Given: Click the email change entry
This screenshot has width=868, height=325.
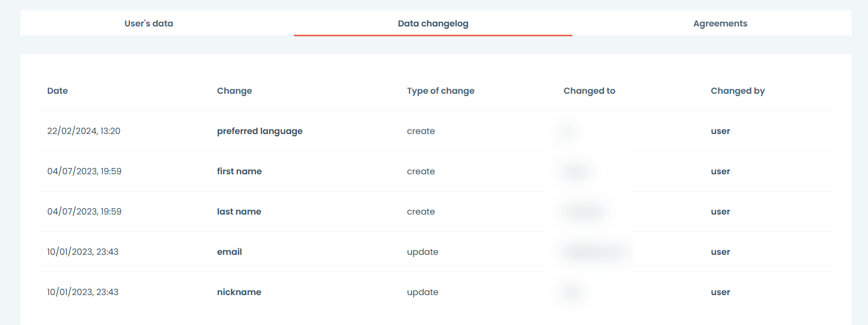Looking at the screenshot, I should [229, 252].
